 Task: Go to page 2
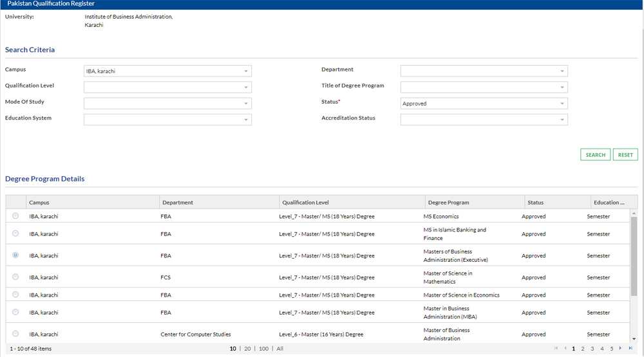click(x=582, y=349)
